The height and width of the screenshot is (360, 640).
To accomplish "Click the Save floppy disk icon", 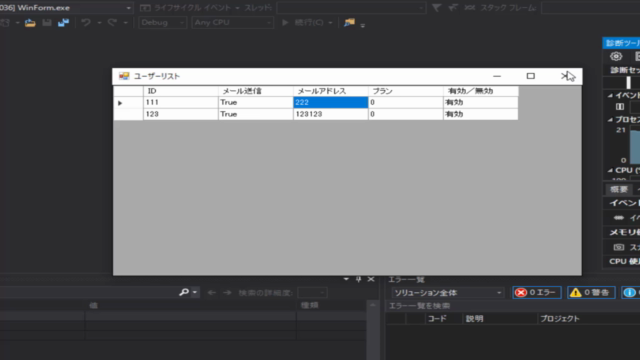I will point(47,23).
